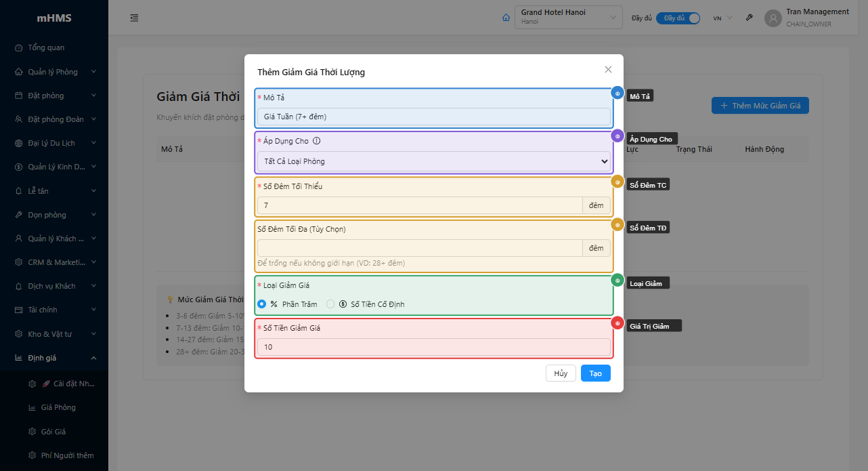Open the Tất Cả Loại Phòng dropdown
This screenshot has width=868, height=471.
(433, 161)
